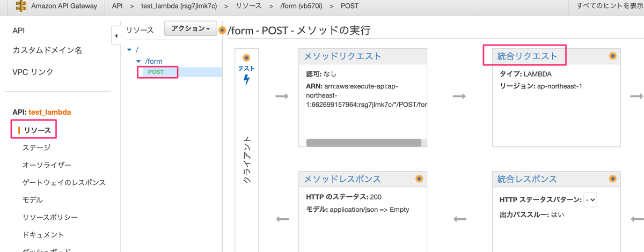Click the lightning bolt test icon

coord(246,80)
